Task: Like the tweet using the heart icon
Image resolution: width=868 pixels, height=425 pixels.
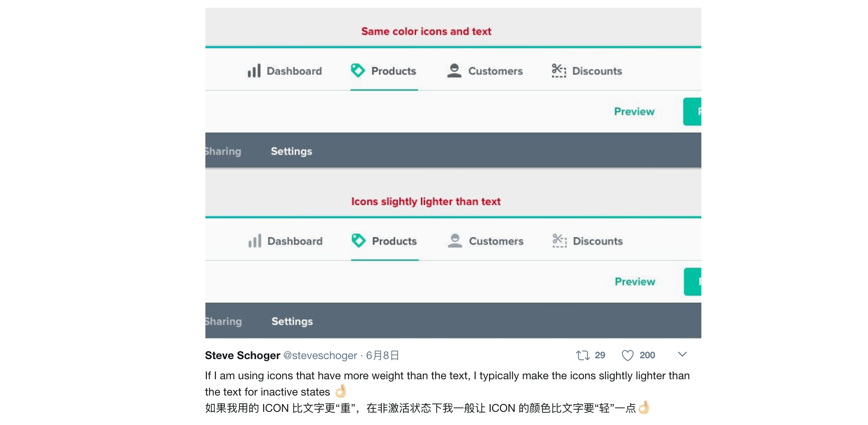Action: pyautogui.click(x=627, y=355)
